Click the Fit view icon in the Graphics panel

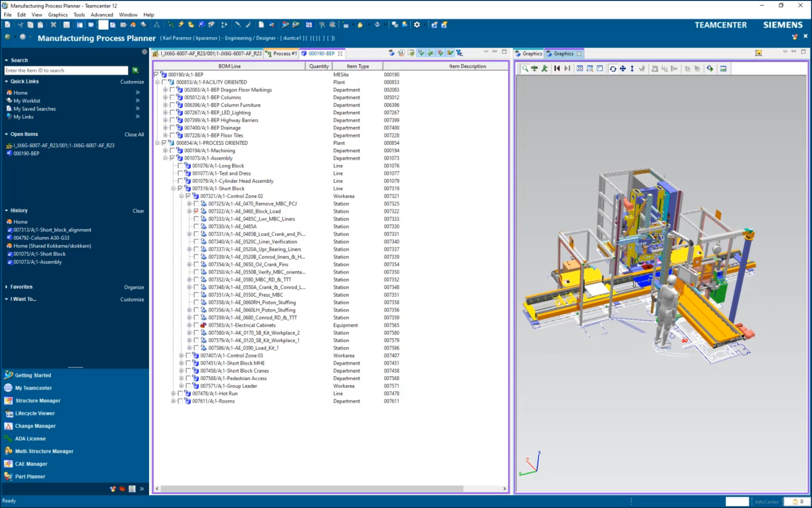click(x=579, y=68)
